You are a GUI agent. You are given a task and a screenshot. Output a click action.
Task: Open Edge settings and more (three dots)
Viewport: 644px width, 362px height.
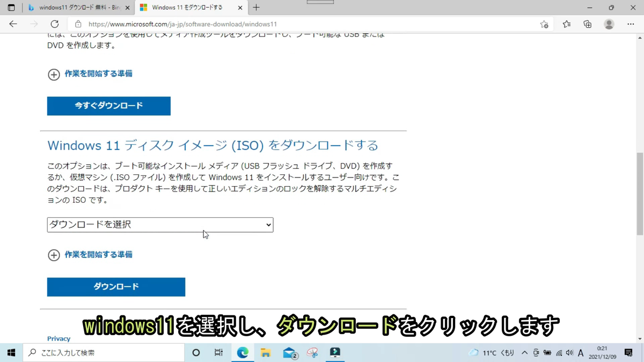631,24
